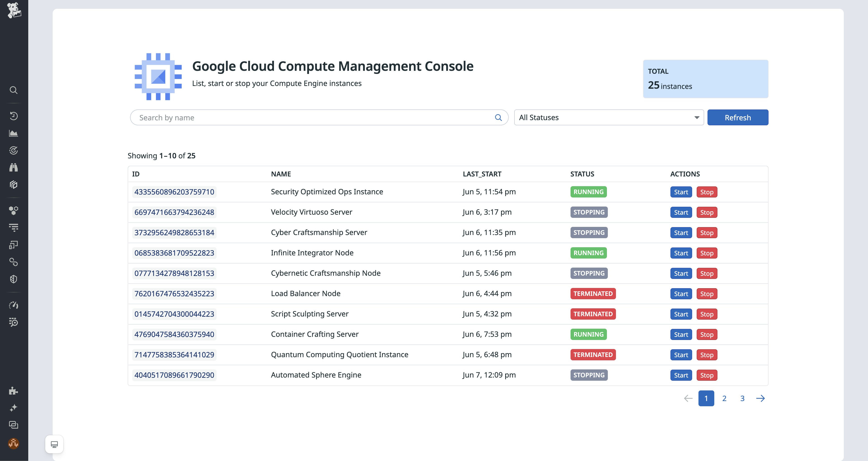Image resolution: width=868 pixels, height=461 pixels.
Task: Click the Refresh button
Action: point(738,117)
